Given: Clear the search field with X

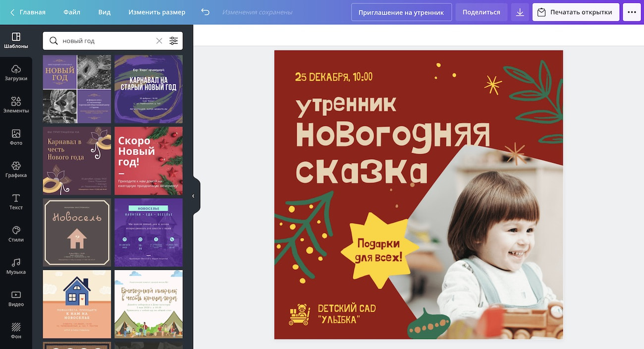Looking at the screenshot, I should (x=159, y=41).
